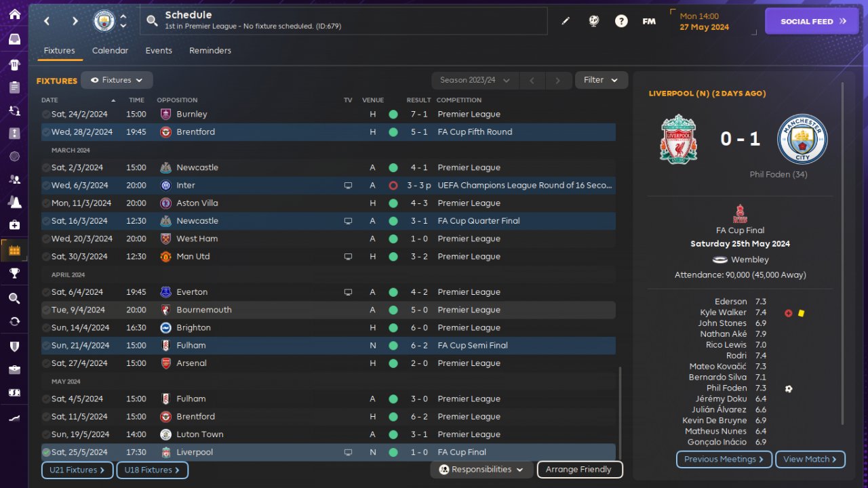Go to the previous season arrow
The height and width of the screenshot is (488, 868).
pyautogui.click(x=532, y=80)
